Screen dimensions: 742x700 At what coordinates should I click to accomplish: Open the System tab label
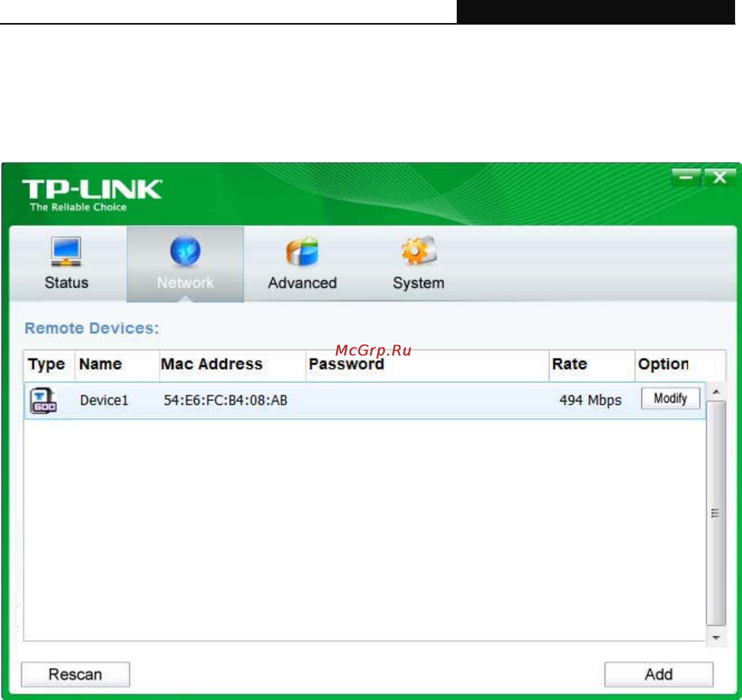419,283
